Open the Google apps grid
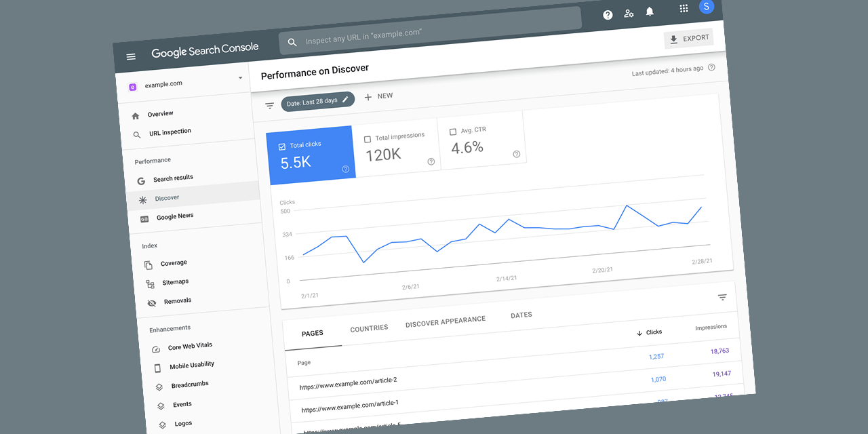The width and height of the screenshot is (868, 434). (684, 8)
